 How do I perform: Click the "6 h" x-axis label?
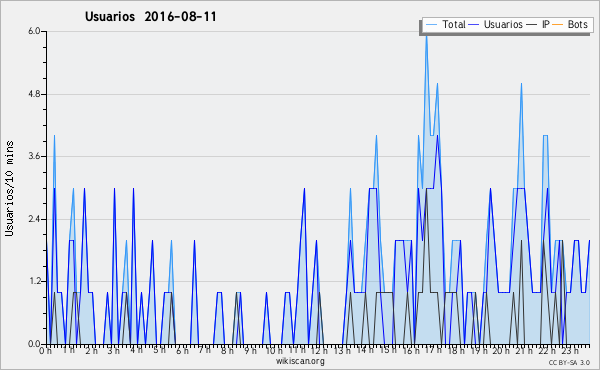pyautogui.click(x=182, y=350)
